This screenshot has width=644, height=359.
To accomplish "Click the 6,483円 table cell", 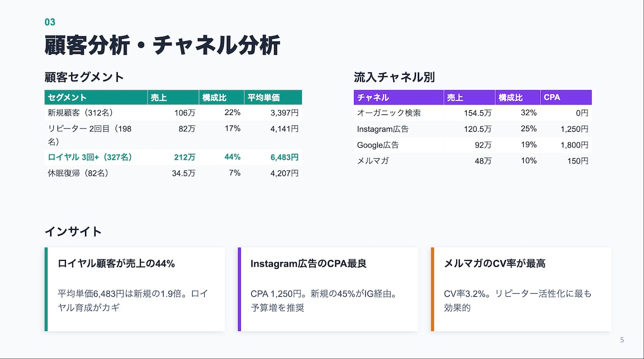I will [284, 157].
